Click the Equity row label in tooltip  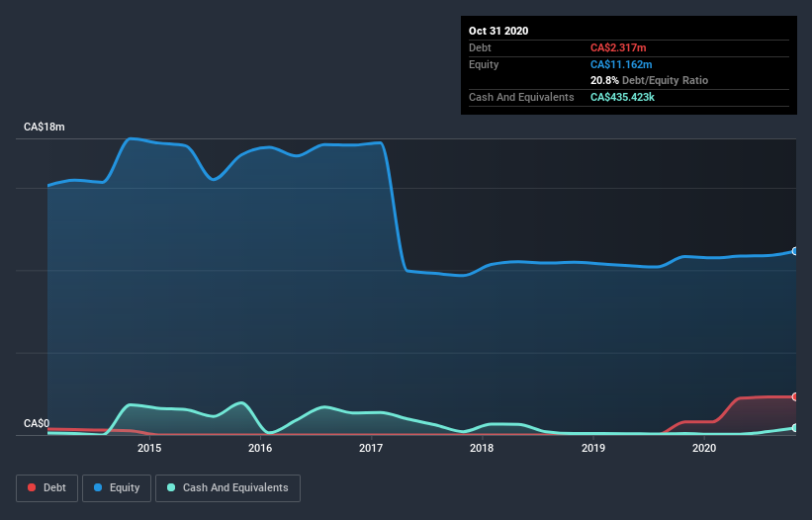pyautogui.click(x=484, y=64)
